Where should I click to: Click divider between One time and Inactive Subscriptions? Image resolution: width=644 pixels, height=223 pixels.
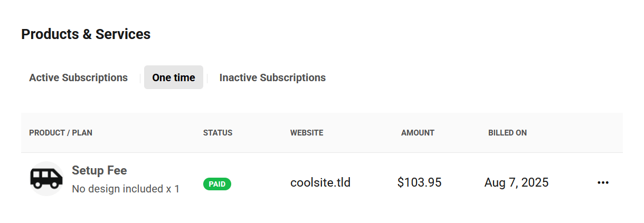coord(207,78)
